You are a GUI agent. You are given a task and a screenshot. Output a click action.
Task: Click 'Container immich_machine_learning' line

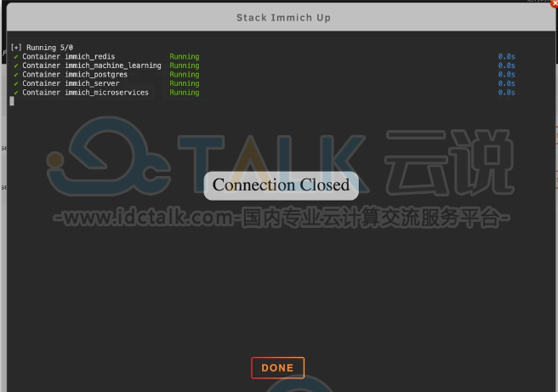92,65
